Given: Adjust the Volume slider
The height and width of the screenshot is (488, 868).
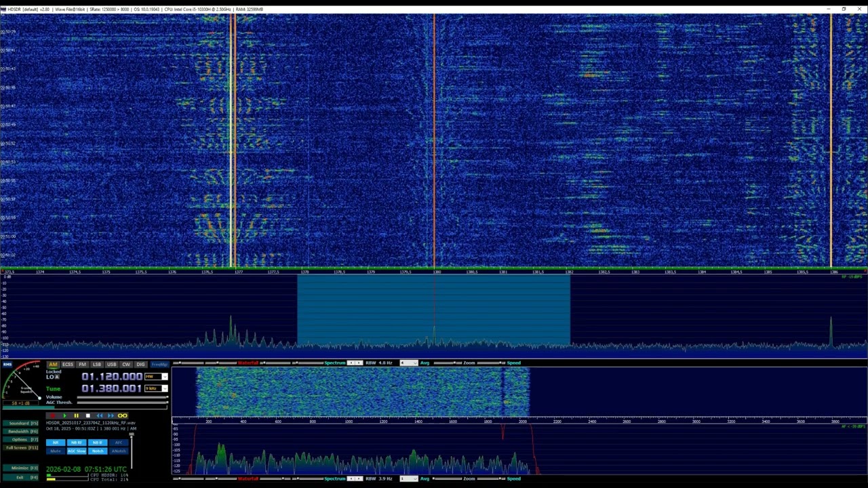Looking at the screenshot, I should click(123, 397).
